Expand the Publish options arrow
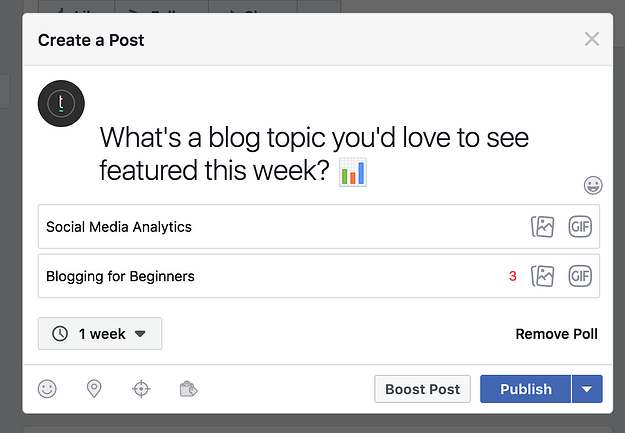The image size is (625, 433). pyautogui.click(x=587, y=389)
